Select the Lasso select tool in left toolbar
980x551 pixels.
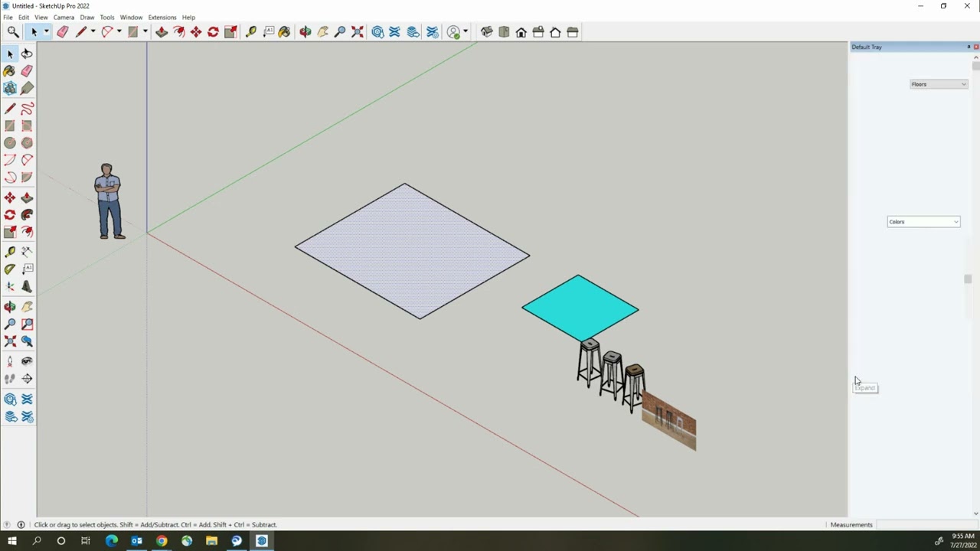coord(27,54)
